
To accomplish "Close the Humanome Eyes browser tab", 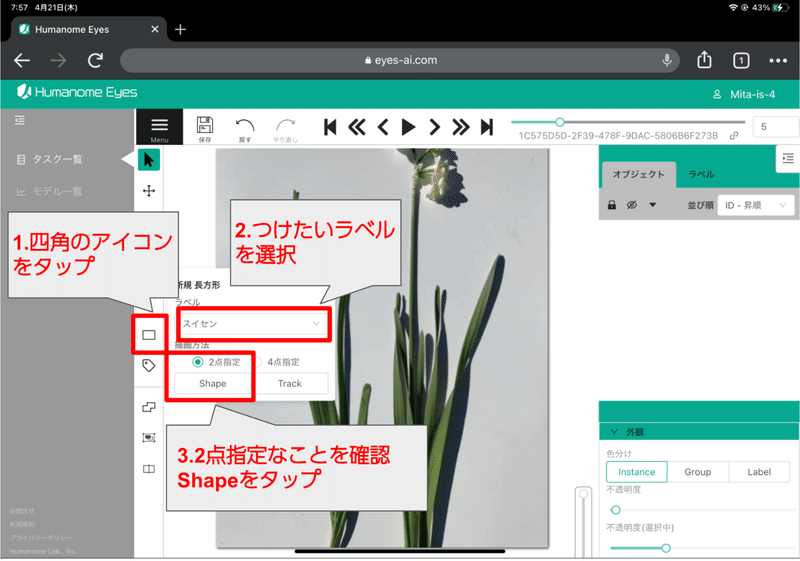I will [x=155, y=30].
